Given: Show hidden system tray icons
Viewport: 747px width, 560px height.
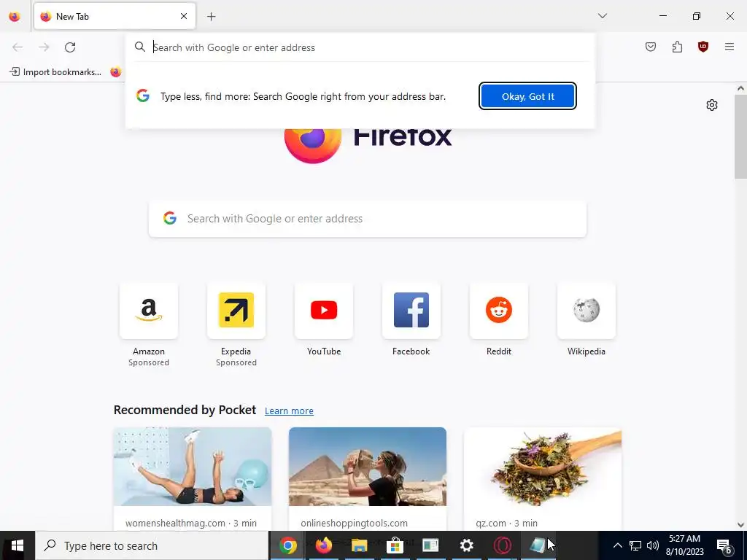Looking at the screenshot, I should (x=617, y=545).
